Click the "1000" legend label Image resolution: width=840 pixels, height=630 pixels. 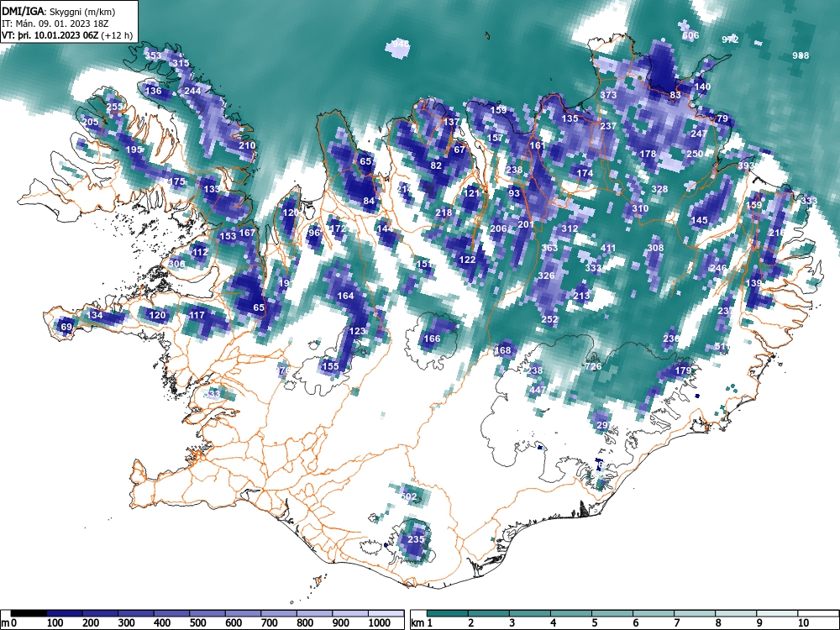380,623
